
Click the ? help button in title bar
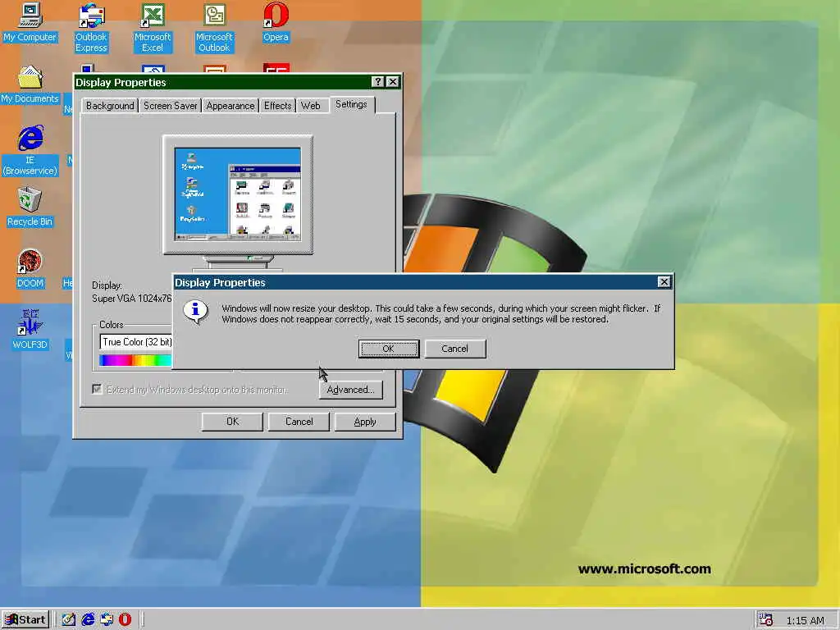click(x=377, y=81)
